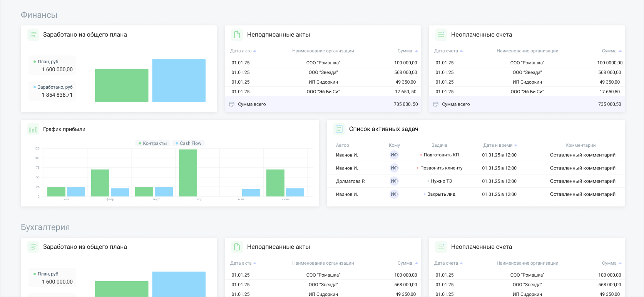Click the document icon of 'Неподписанные акты' in Финансы

[x=237, y=35]
